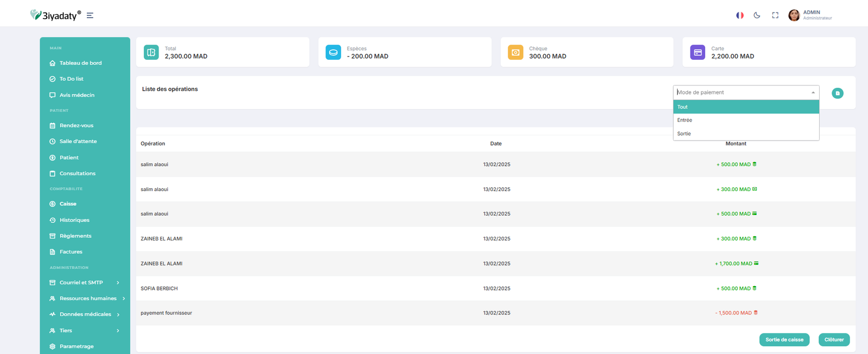The width and height of the screenshot is (868, 354).
Task: Click the Total card icon
Action: 151,52
